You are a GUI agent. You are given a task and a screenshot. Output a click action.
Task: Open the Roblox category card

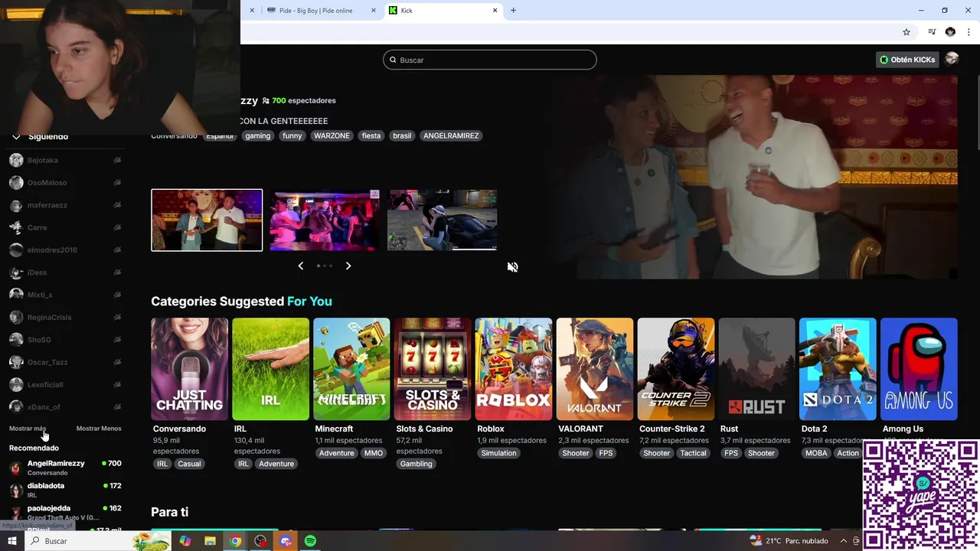point(514,369)
